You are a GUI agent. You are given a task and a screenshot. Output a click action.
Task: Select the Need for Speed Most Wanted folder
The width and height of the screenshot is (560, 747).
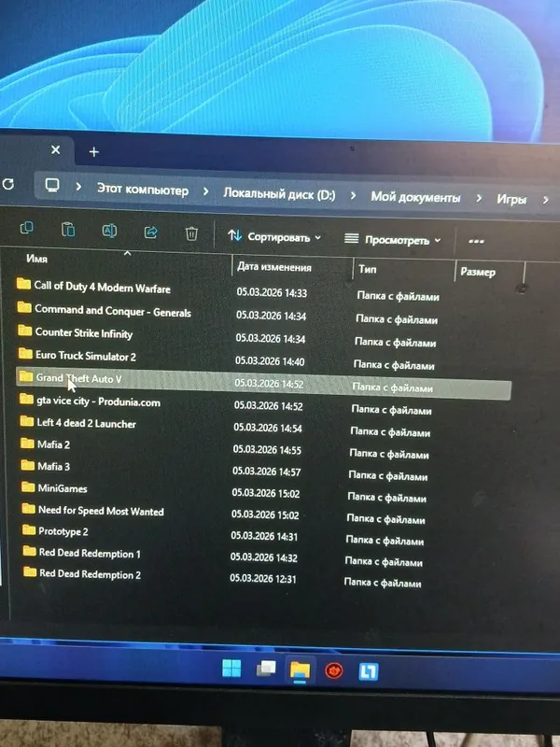click(101, 511)
